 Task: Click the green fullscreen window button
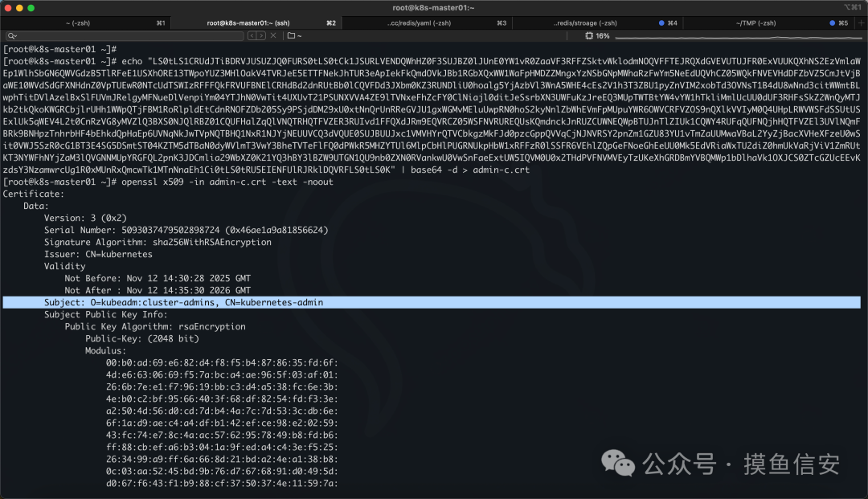[x=31, y=8]
